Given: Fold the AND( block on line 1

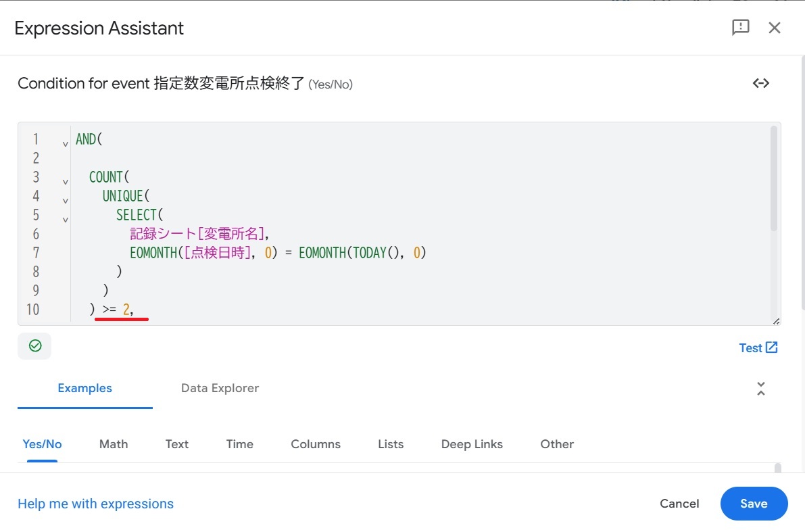Looking at the screenshot, I should [66, 144].
